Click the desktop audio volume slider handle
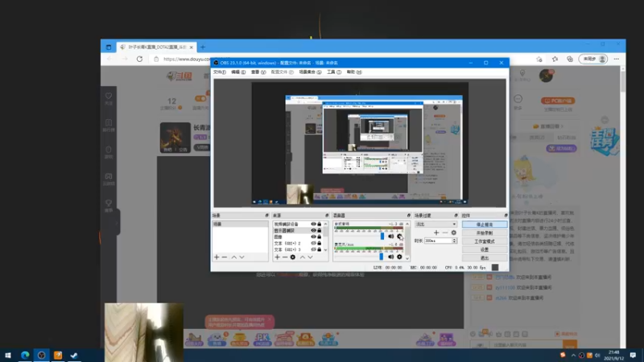Viewport: 644px width, 362px height. 382,237
